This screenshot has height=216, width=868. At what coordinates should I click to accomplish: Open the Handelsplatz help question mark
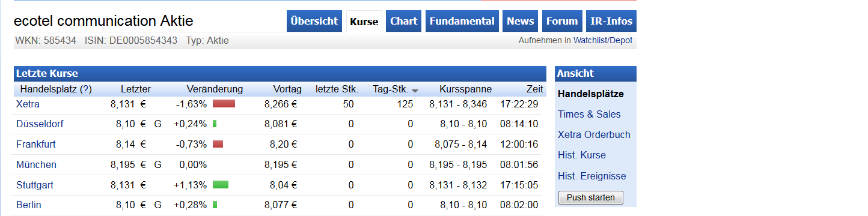pos(86,89)
